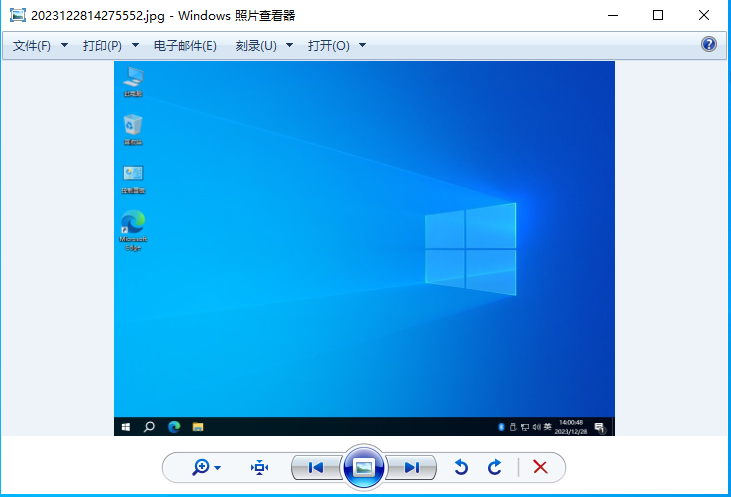The width and height of the screenshot is (731, 497).
Task: Click the photo viewer icon in the title bar
Action: point(18,15)
